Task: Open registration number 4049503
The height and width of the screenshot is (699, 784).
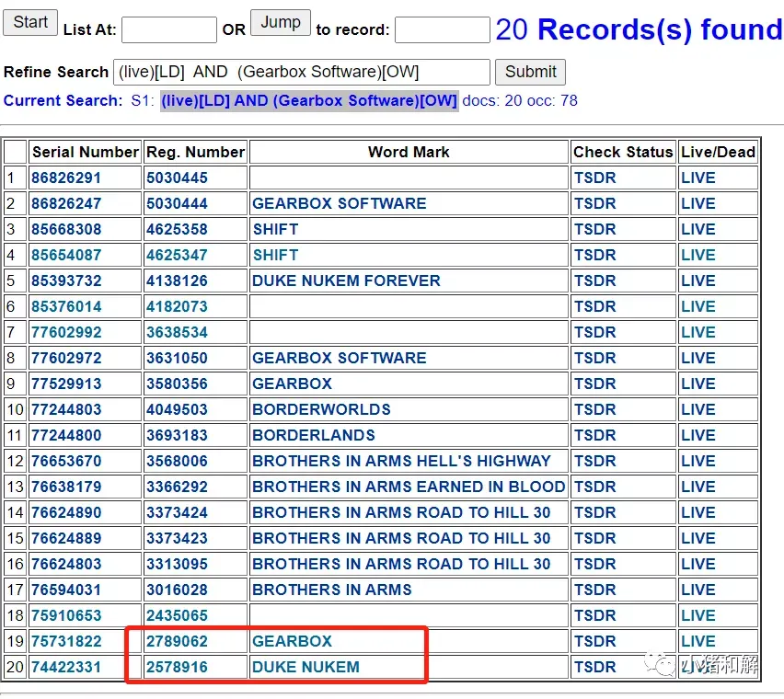Action: click(x=177, y=409)
